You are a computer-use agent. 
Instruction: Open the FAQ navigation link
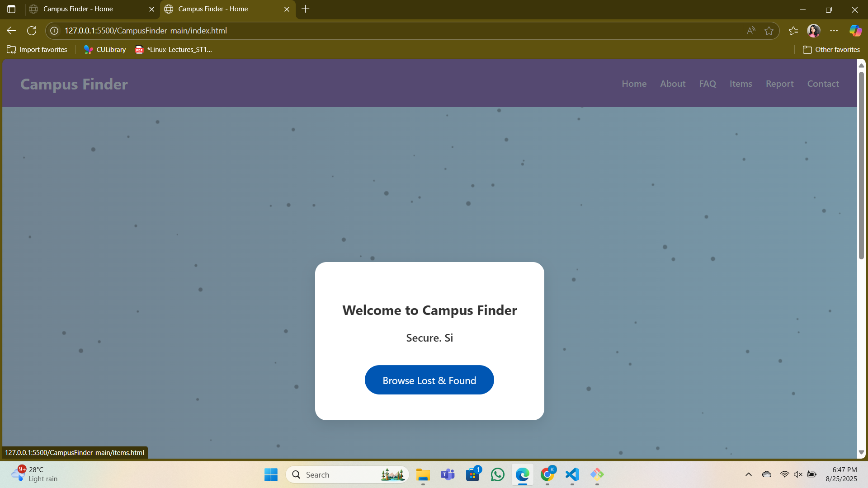tap(708, 84)
